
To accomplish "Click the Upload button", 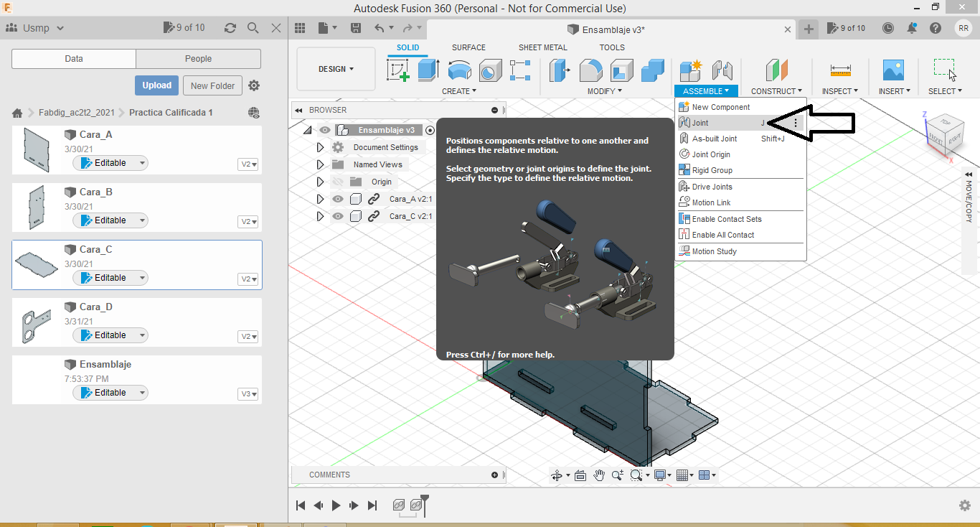I will click(156, 85).
